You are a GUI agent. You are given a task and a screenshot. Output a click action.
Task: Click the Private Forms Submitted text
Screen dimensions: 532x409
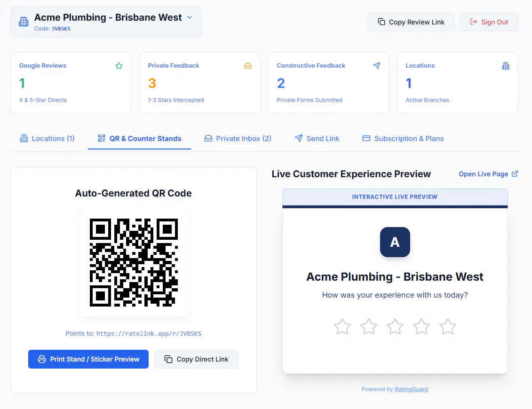(310, 100)
